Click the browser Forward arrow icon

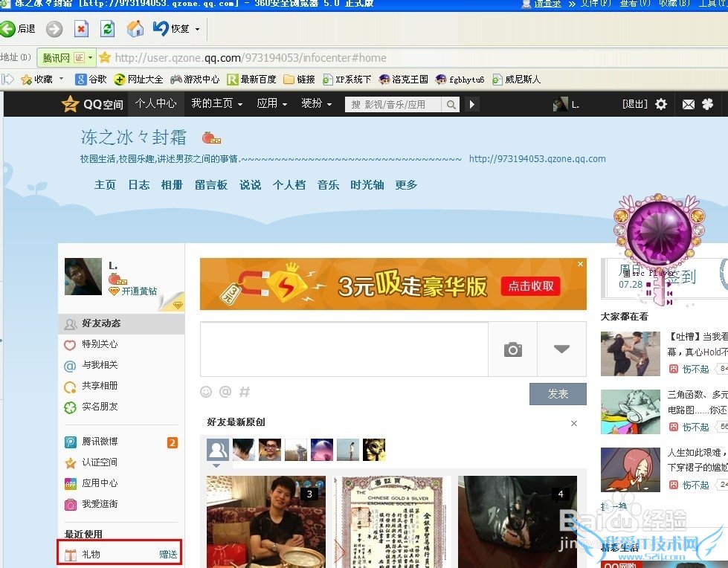point(54,29)
